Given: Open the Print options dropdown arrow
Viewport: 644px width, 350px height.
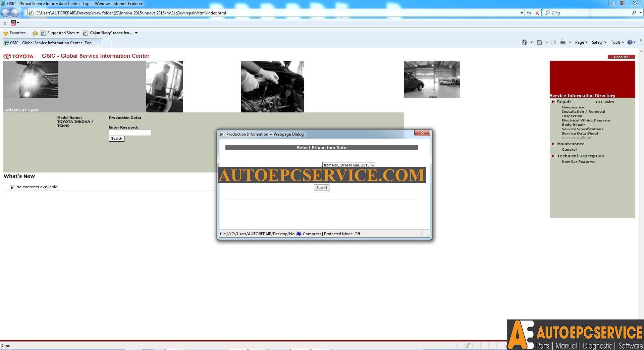Looking at the screenshot, I should [x=570, y=42].
